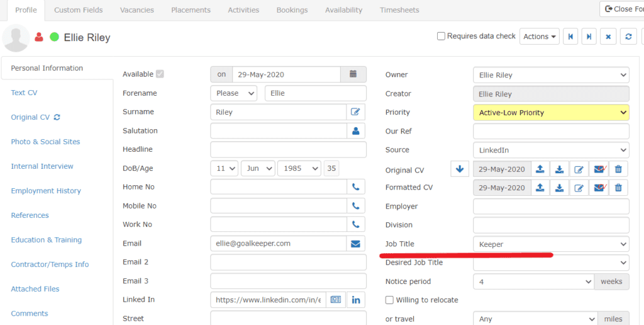Click the phone icon for Mobile No
Screen dimensions: 644x325
click(x=356, y=206)
